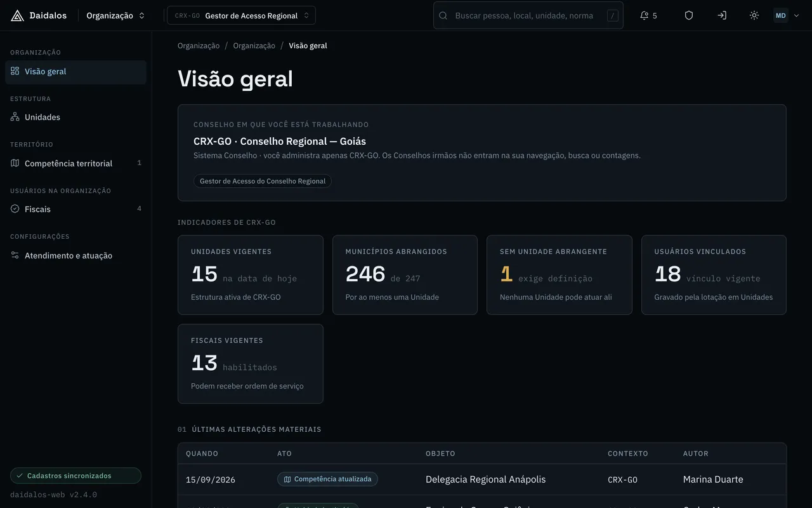Open the Sem unidade abrangente card
This screenshot has width=812, height=508.
pos(560,275)
